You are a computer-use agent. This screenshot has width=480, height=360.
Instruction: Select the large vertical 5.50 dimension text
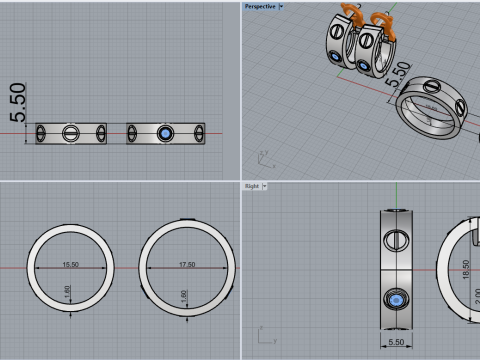point(18,102)
